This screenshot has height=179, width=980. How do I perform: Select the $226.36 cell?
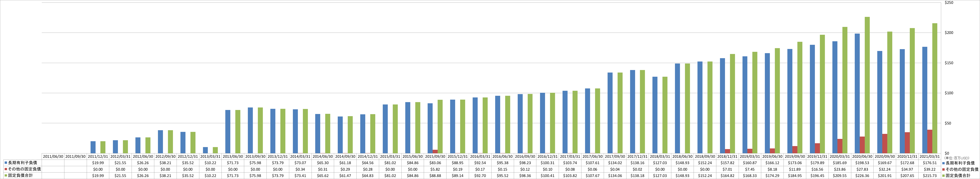pyautogui.click(x=862, y=175)
